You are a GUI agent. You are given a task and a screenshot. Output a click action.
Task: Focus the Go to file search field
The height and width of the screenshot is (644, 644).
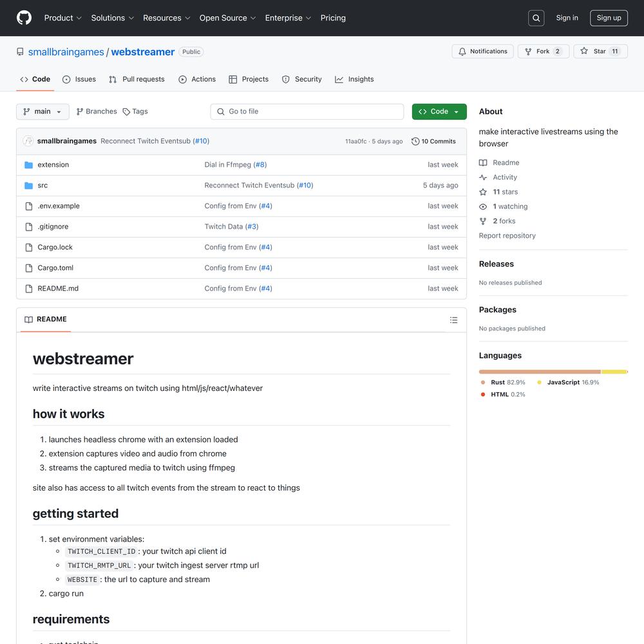[307, 111]
